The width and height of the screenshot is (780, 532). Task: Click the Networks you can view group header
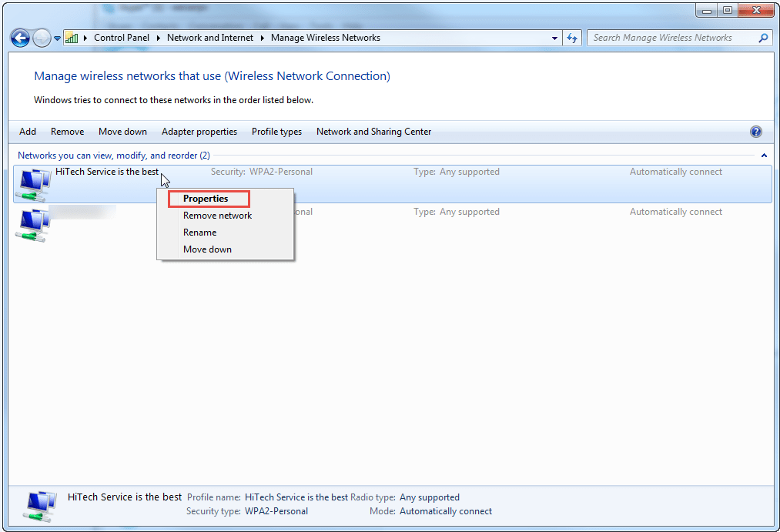pyautogui.click(x=114, y=156)
